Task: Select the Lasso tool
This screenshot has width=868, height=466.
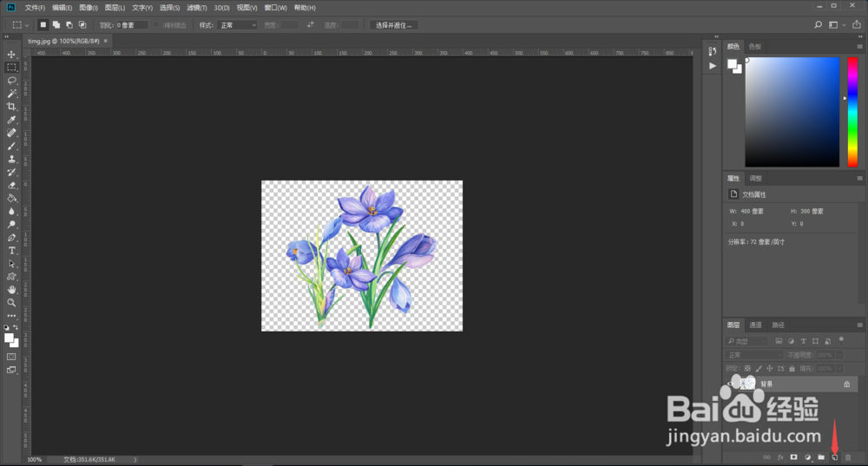Action: click(11, 80)
